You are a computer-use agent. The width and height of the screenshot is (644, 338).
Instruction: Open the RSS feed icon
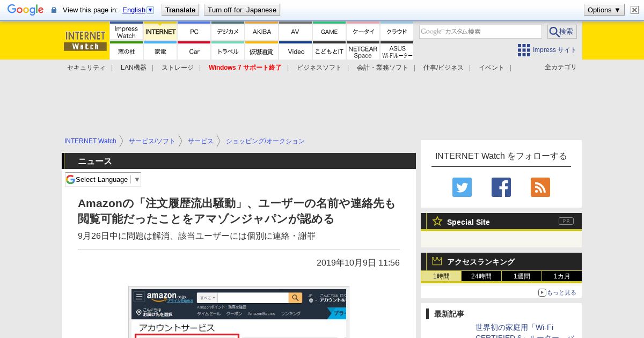coord(540,187)
